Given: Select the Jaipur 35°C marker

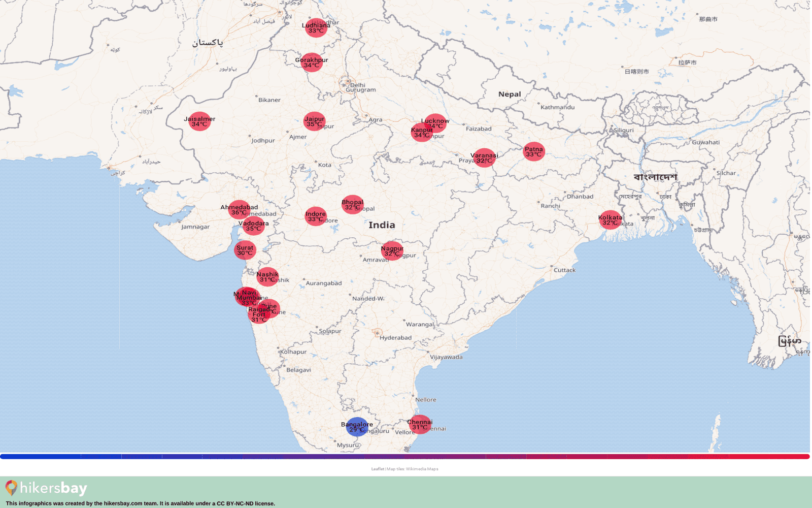Looking at the screenshot, I should coord(314,121).
